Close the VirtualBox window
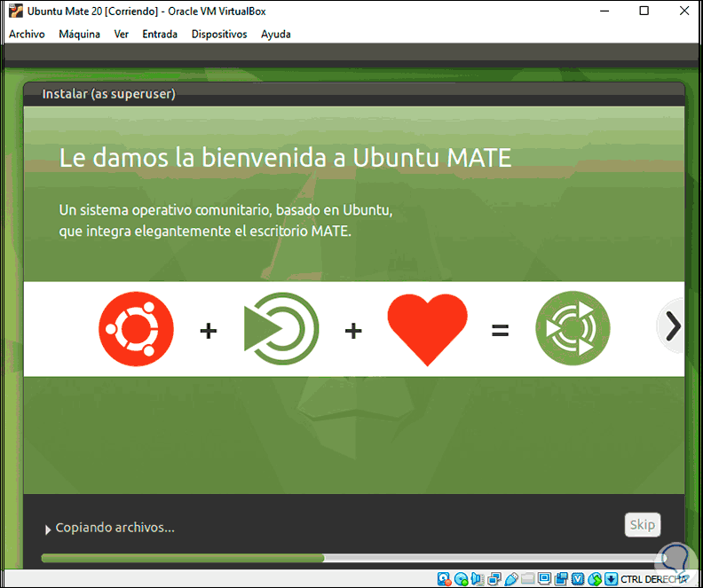This screenshot has height=588, width=703. click(684, 11)
